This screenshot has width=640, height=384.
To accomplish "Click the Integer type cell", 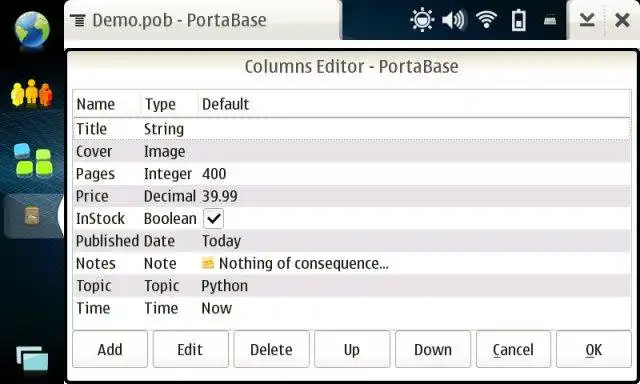I will (x=167, y=174).
